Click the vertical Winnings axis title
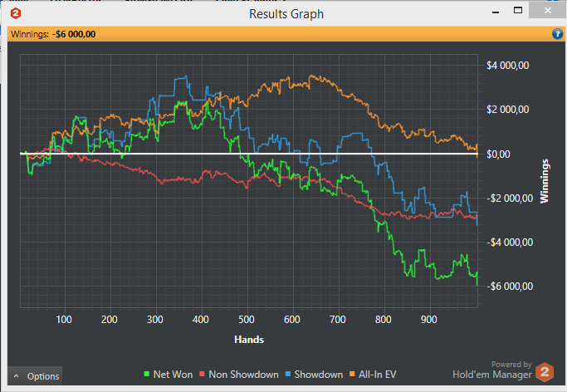The width and height of the screenshot is (567, 392). (x=545, y=181)
